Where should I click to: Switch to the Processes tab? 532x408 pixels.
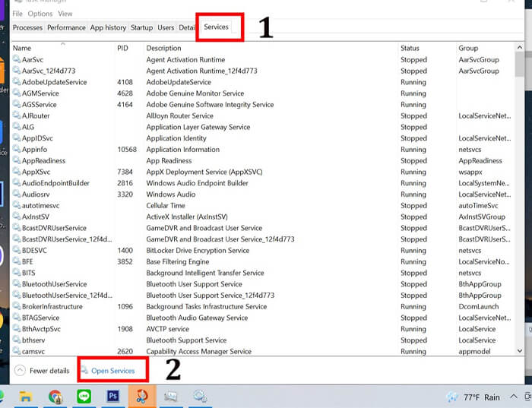point(27,27)
